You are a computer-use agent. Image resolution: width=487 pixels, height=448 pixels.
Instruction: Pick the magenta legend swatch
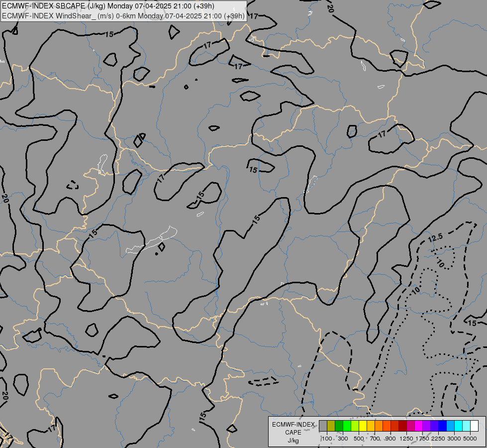418,426
